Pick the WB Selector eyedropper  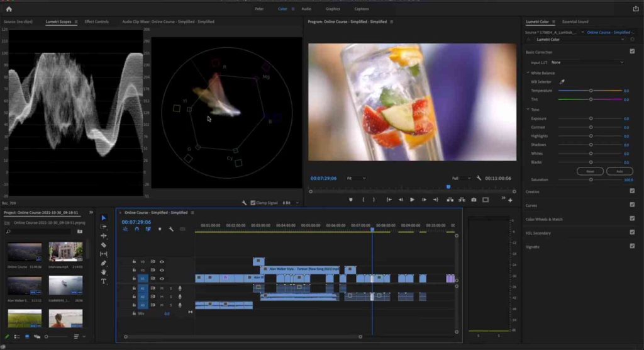pos(562,82)
